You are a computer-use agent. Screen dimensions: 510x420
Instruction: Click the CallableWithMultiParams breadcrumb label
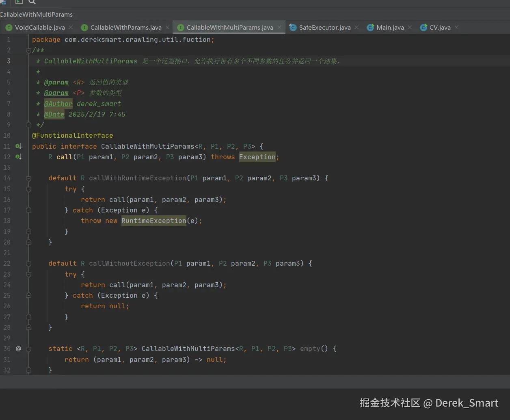[x=36, y=15]
